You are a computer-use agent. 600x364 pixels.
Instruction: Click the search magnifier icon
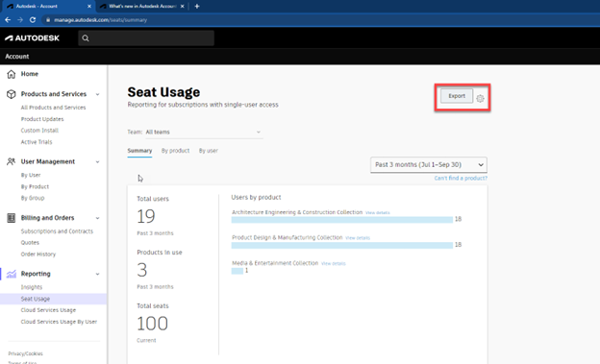click(x=86, y=38)
